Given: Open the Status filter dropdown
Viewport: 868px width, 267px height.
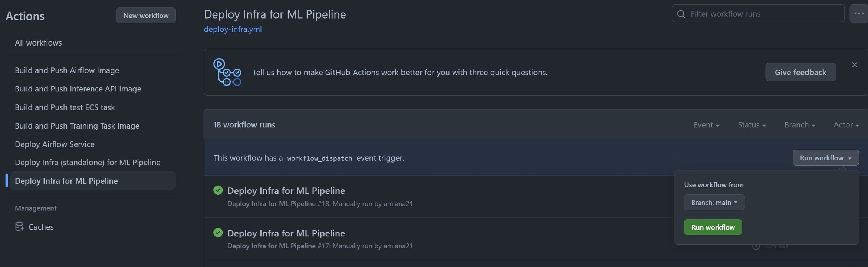Looking at the screenshot, I should pos(752,125).
